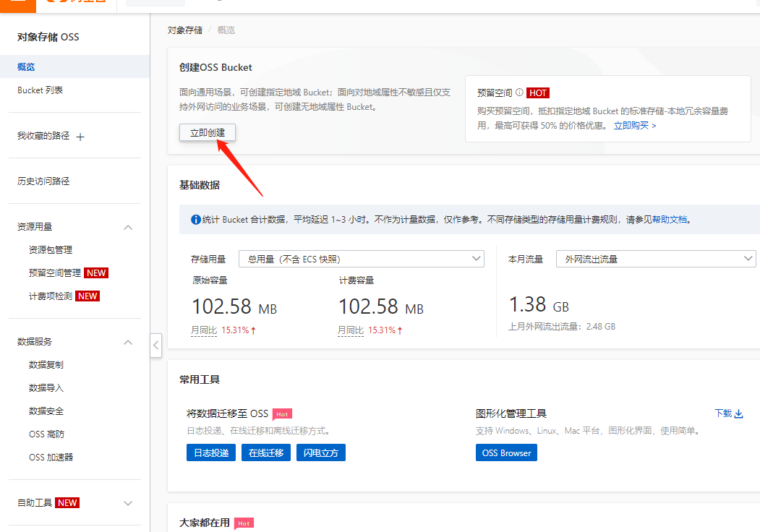Go to 资源包管理
The height and width of the screenshot is (532, 760).
pyautogui.click(x=51, y=250)
